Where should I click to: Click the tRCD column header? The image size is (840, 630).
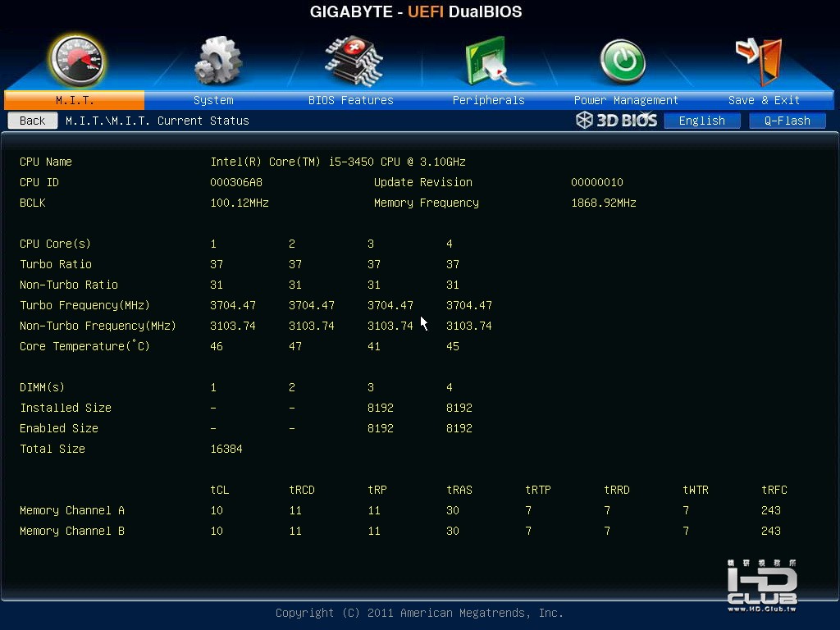pos(302,490)
